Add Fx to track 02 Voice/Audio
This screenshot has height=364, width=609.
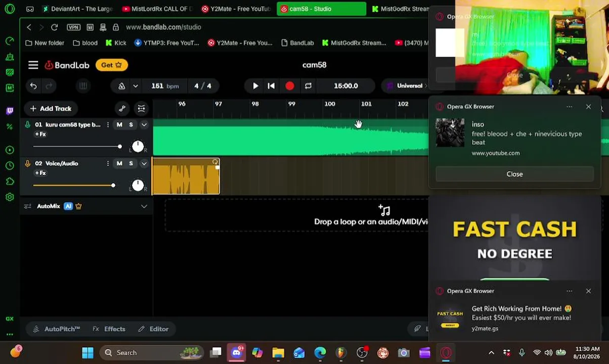pos(40,173)
